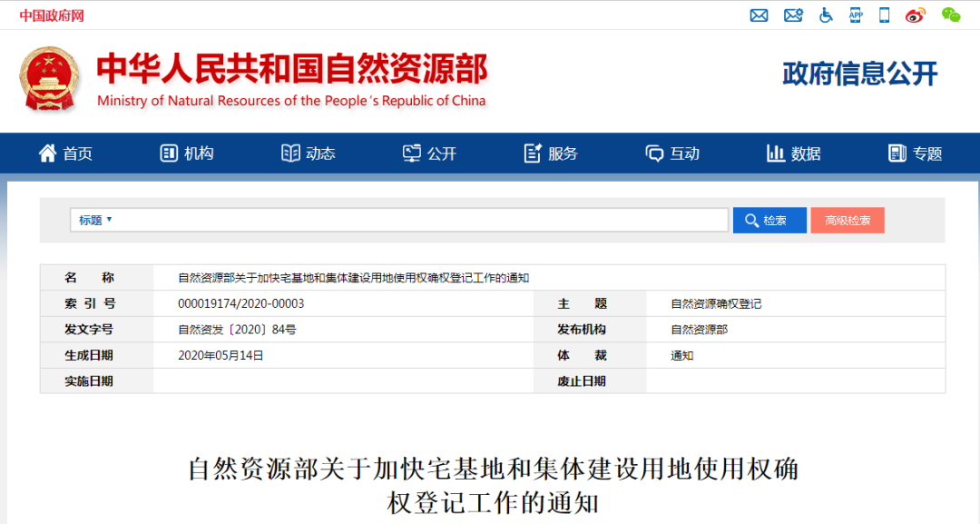This screenshot has width=980, height=524.
Task: Click the 中华人民共和国自然资源部 site title
Action: [292, 68]
